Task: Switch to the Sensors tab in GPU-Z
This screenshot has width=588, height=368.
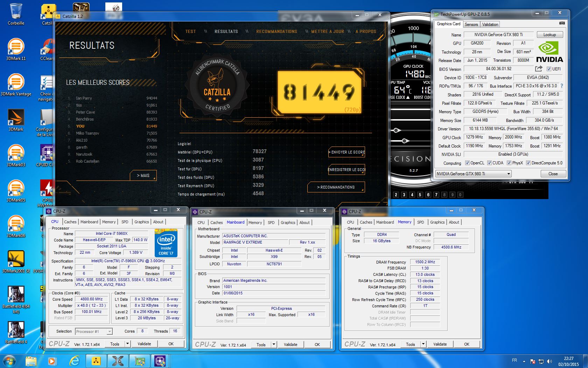Action: coord(471,25)
